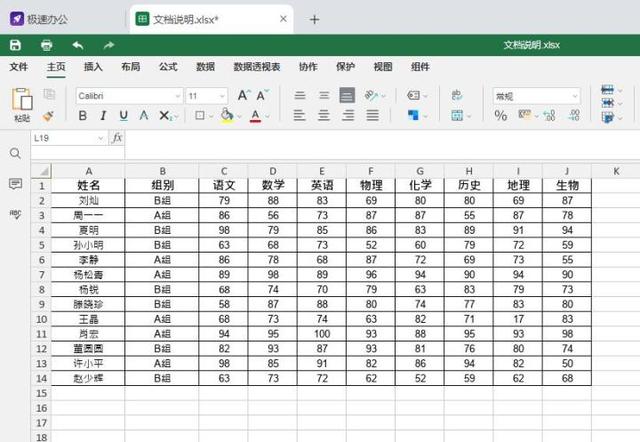This screenshot has width=640, height=442.
Task: Click the blue conditional formatting squares icon
Action: click(413, 115)
